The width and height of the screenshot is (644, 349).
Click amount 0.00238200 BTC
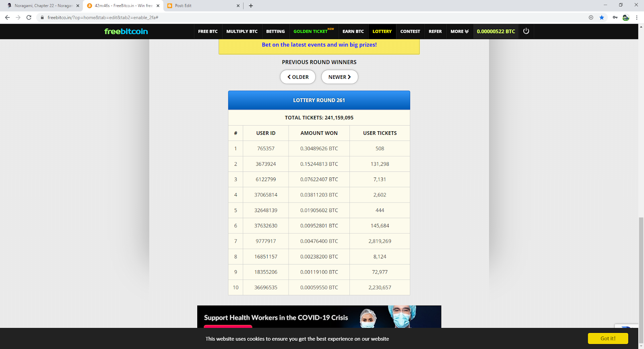click(319, 256)
